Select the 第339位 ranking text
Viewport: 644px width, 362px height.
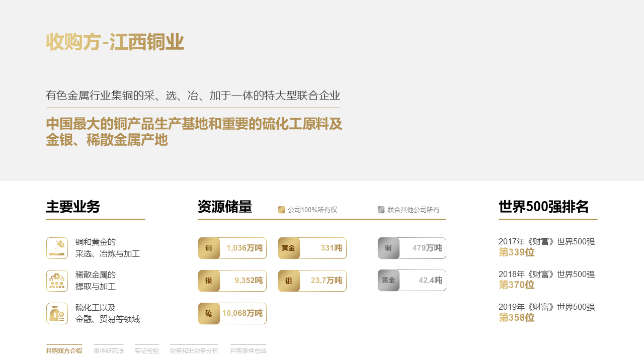[x=517, y=252]
